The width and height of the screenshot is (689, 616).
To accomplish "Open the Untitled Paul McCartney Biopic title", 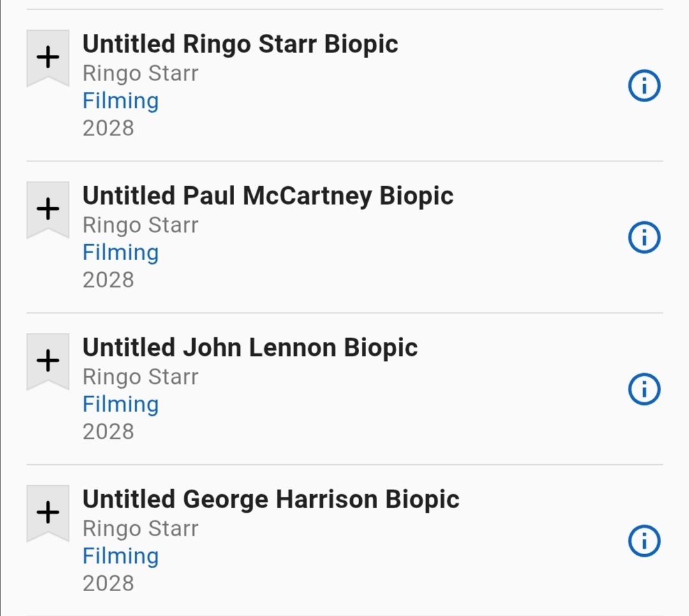I will (x=268, y=196).
